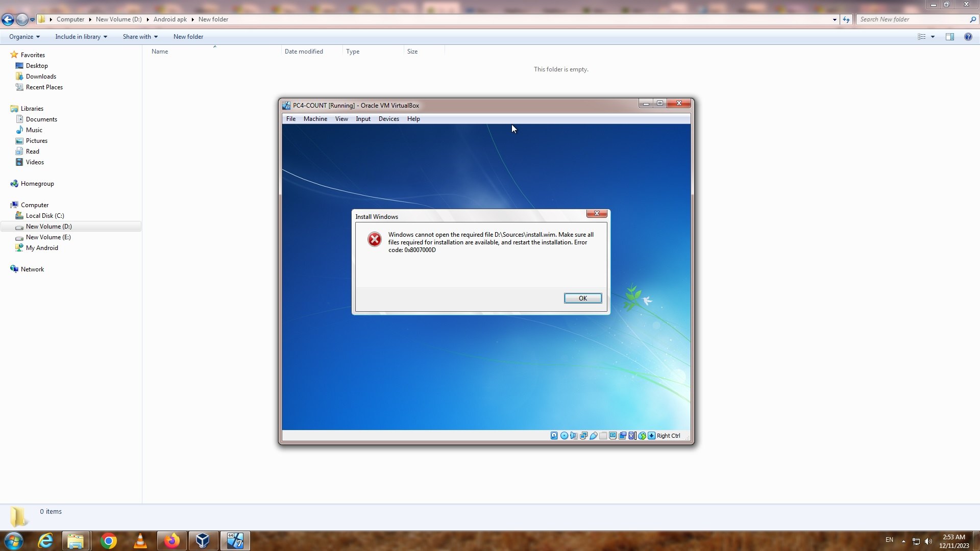The image size is (980, 551).
Task: Expand the address bar history dropdown
Action: coord(835,19)
